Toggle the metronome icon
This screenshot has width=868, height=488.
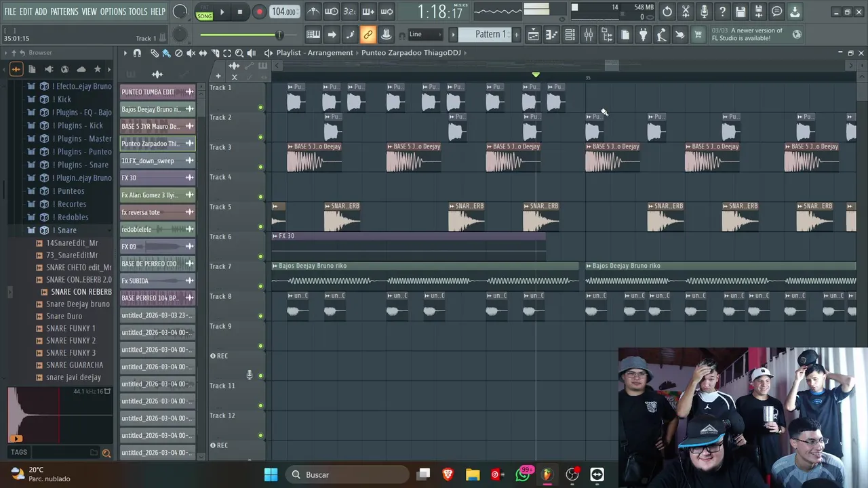click(x=313, y=12)
